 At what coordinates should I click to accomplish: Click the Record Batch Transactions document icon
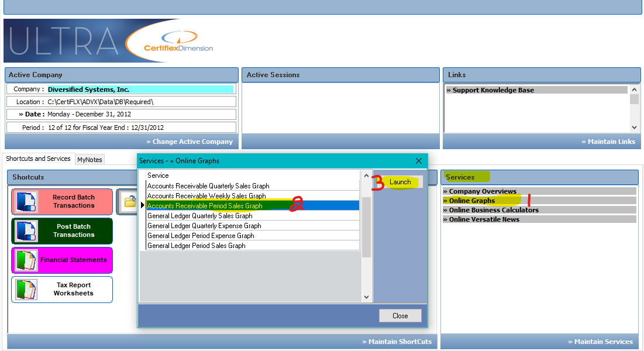(26, 202)
